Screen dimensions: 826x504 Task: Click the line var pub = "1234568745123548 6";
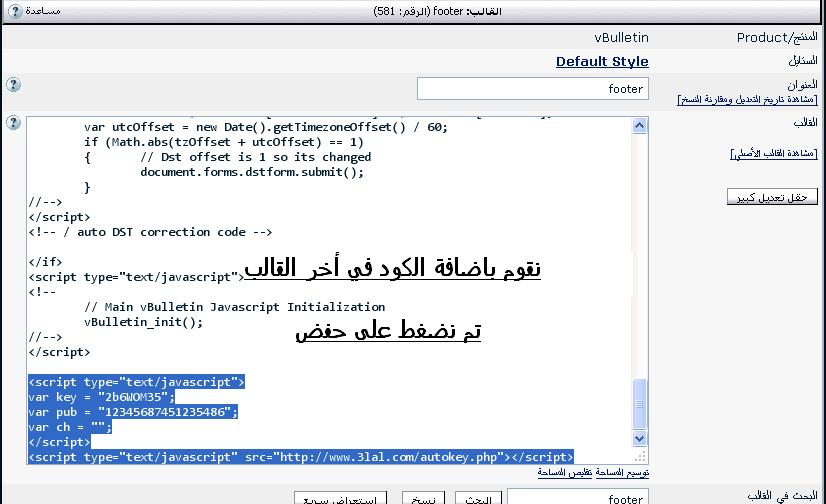coord(133,412)
